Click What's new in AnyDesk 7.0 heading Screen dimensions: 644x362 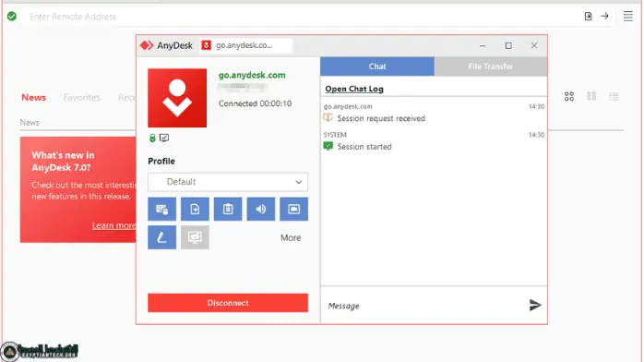pos(63,161)
